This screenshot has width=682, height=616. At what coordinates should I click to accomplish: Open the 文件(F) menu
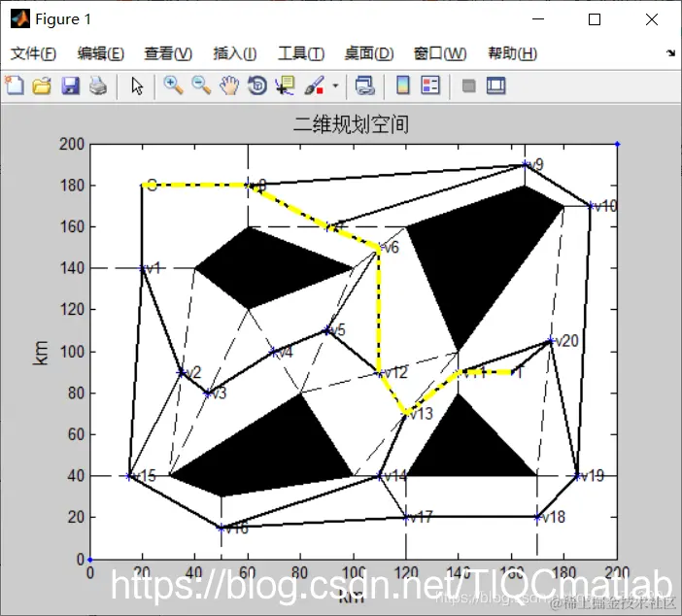tap(33, 53)
